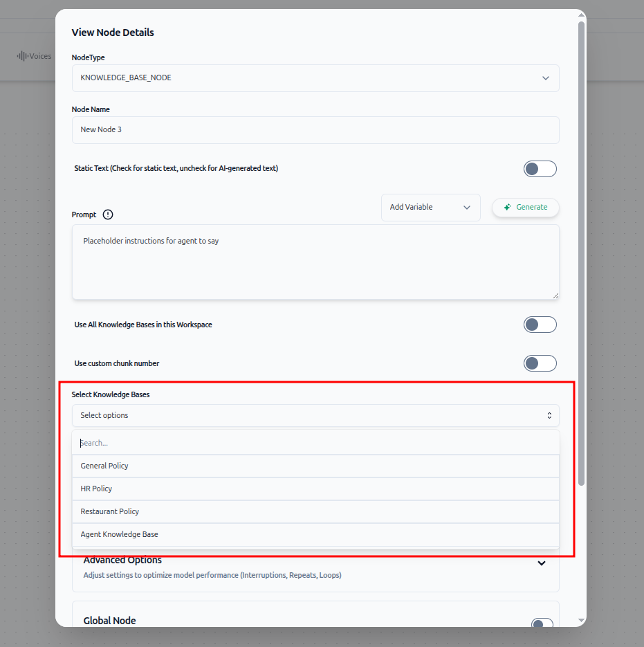This screenshot has height=647, width=644.
Task: Click the info icon next to Prompt
Action: pos(108,215)
